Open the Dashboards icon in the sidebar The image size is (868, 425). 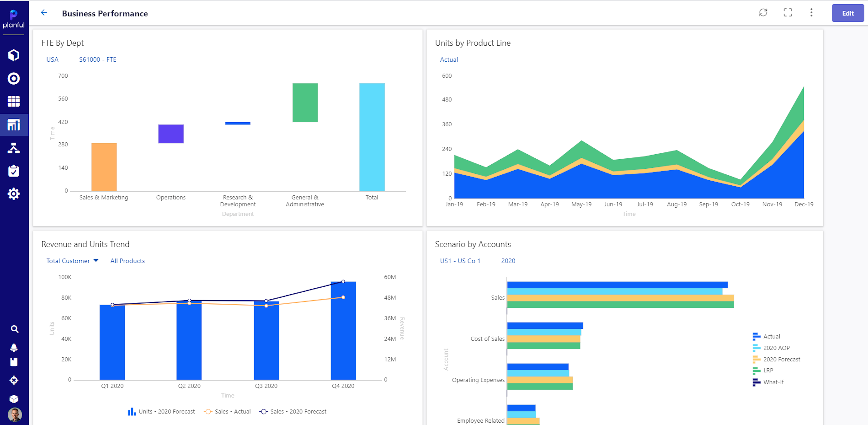[14, 124]
